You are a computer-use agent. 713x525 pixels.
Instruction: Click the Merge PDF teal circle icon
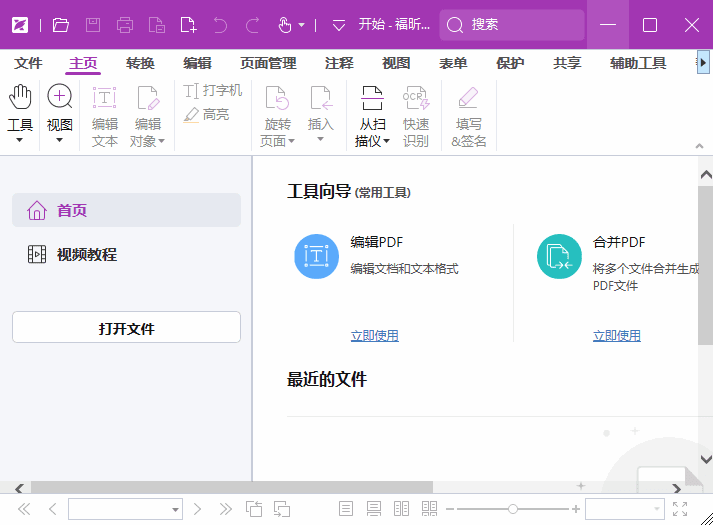559,256
